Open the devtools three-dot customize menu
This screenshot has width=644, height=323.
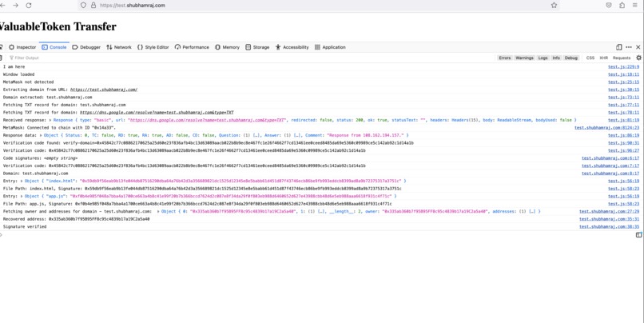click(x=629, y=47)
